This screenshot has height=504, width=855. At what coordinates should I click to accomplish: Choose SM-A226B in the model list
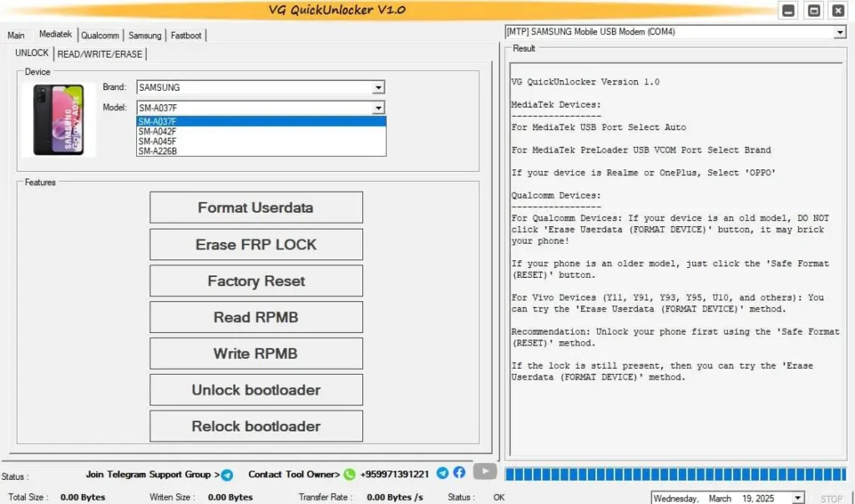(x=157, y=151)
